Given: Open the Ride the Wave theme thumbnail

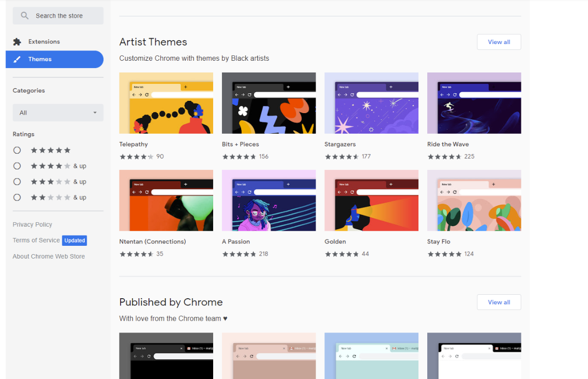Looking at the screenshot, I should point(474,103).
